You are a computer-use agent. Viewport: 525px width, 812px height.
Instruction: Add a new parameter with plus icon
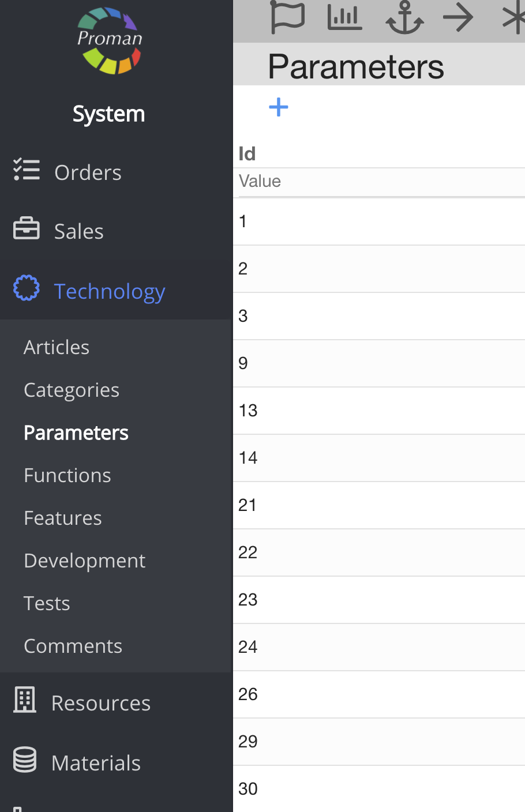pyautogui.click(x=279, y=107)
